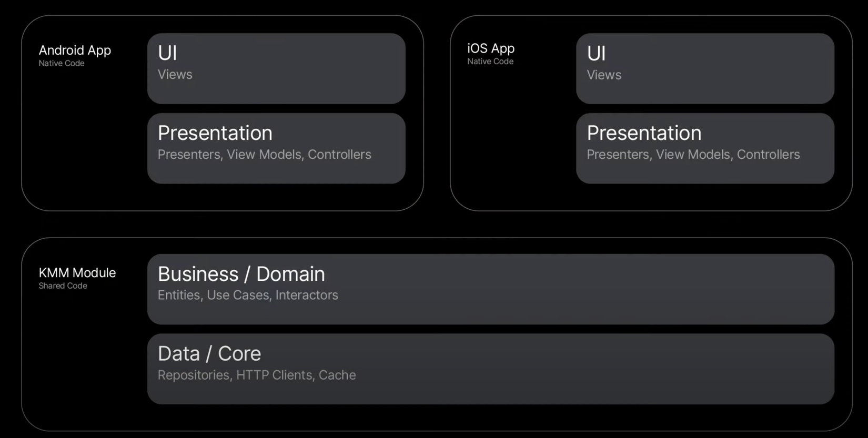
Task: Click Android's Presenters, View Models, Controllers text
Action: (x=264, y=155)
